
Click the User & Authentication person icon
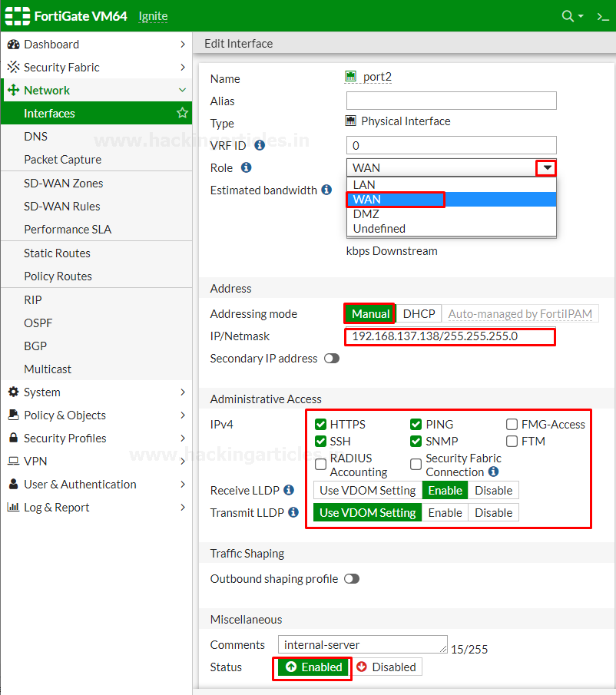[14, 484]
